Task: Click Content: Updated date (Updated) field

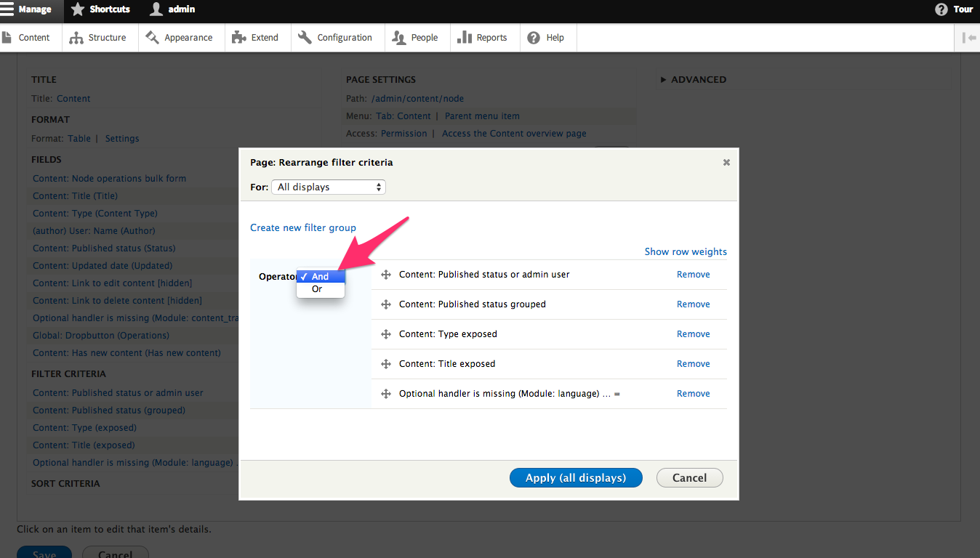Action: point(103,266)
